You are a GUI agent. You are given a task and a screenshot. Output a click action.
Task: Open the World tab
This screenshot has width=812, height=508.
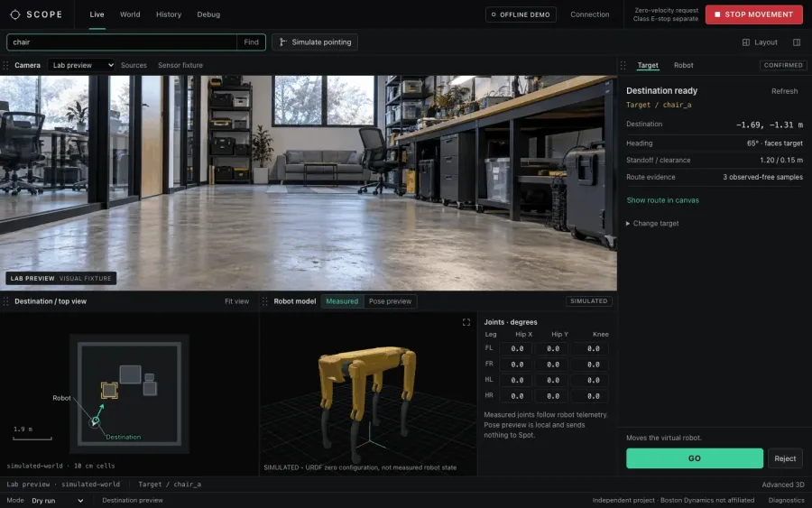130,14
